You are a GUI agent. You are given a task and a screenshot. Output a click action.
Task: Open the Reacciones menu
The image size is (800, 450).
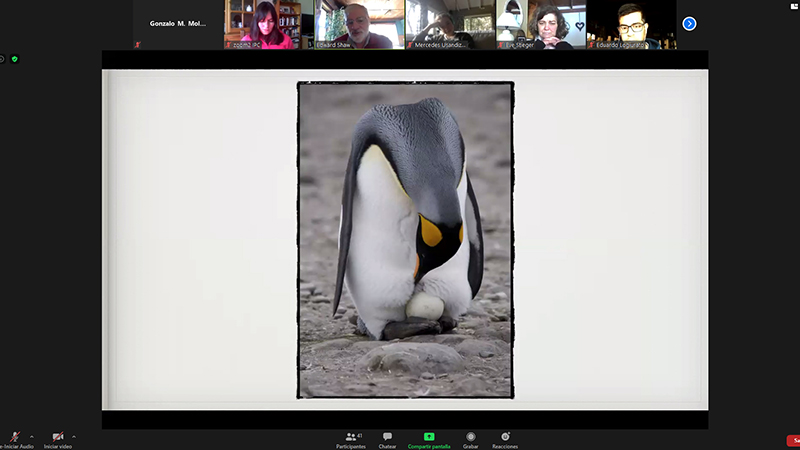(x=505, y=439)
